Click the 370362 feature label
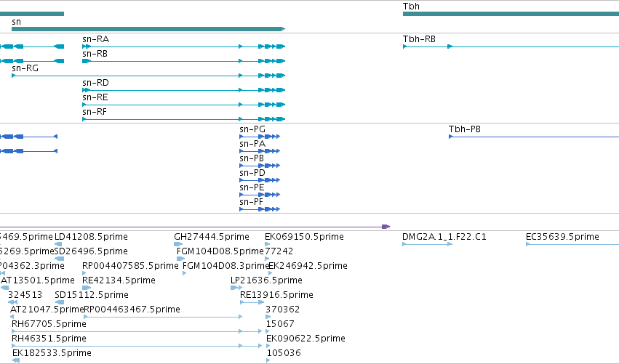This screenshot has width=619, height=364. [283, 310]
